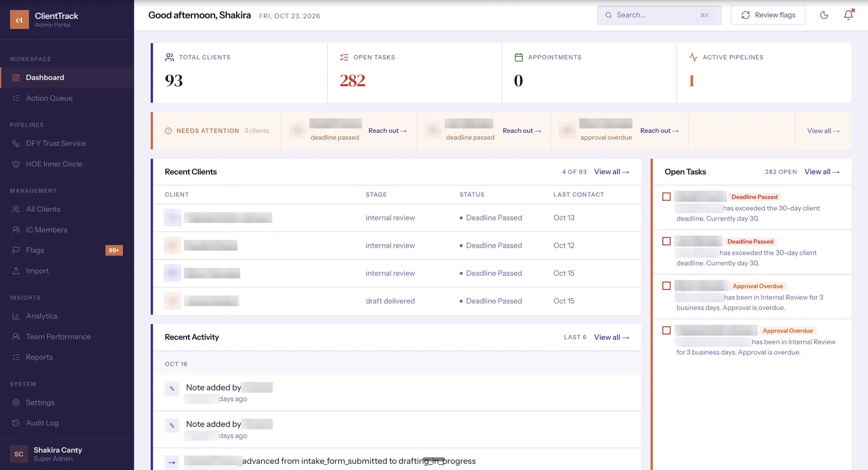Click first deadline passed Reach out link

click(387, 131)
